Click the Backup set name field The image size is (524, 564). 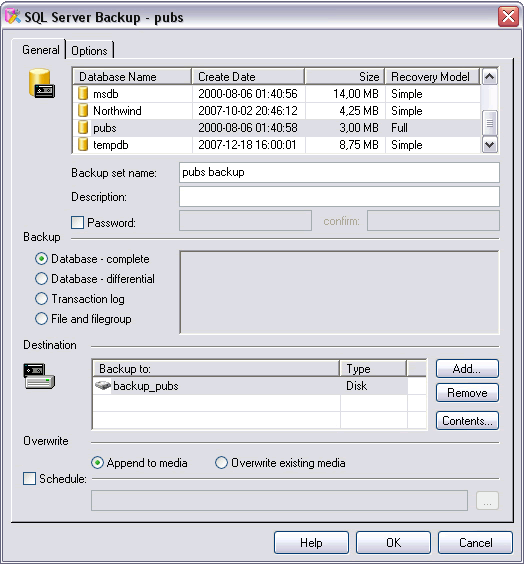pos(339,172)
